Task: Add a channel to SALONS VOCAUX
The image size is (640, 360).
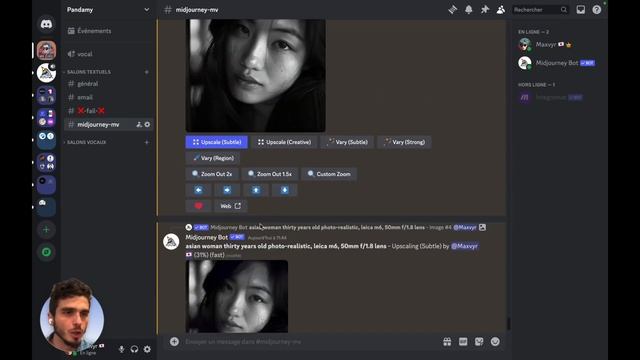Action: [x=147, y=142]
